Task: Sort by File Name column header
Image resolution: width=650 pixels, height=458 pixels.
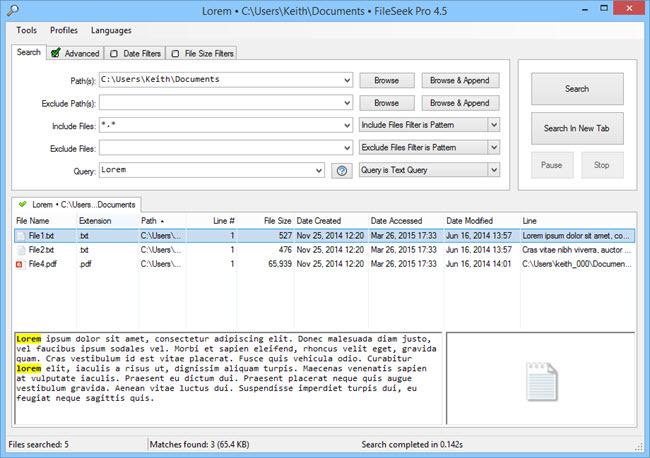Action: (x=46, y=221)
